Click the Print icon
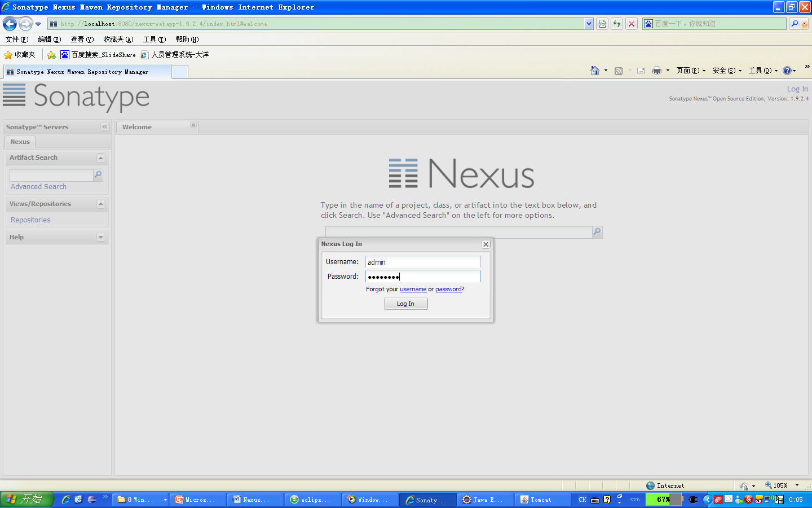 [657, 71]
